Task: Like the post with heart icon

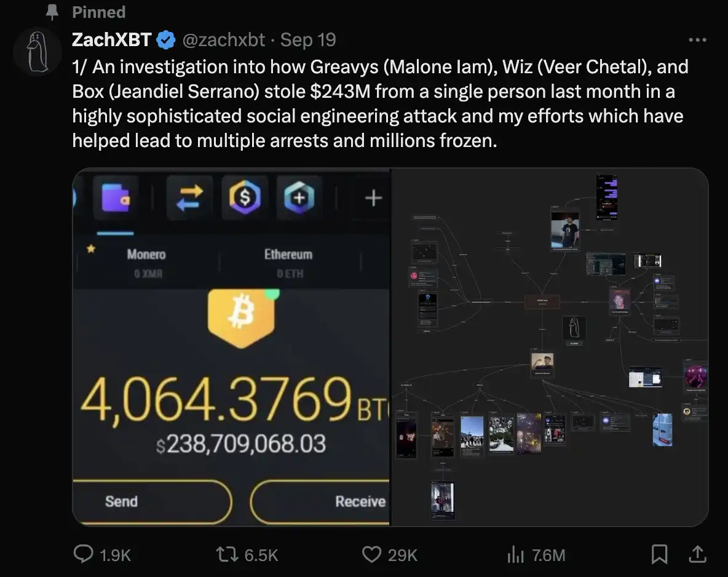Action: coord(371,555)
